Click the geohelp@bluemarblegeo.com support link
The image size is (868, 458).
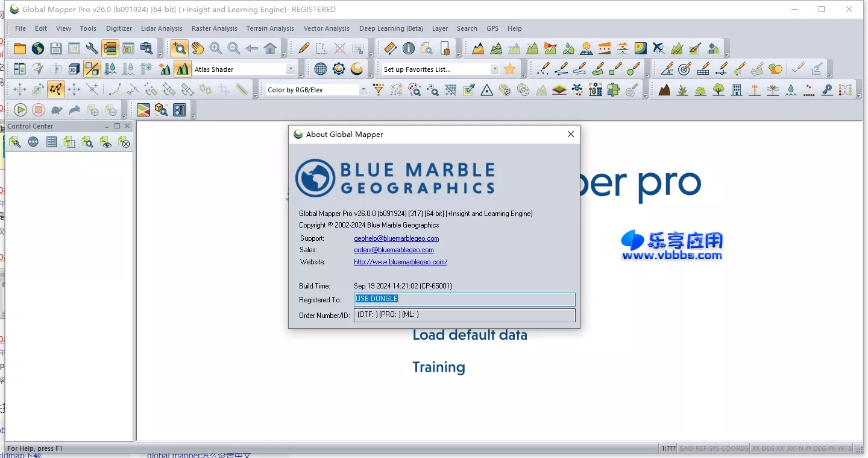click(396, 238)
